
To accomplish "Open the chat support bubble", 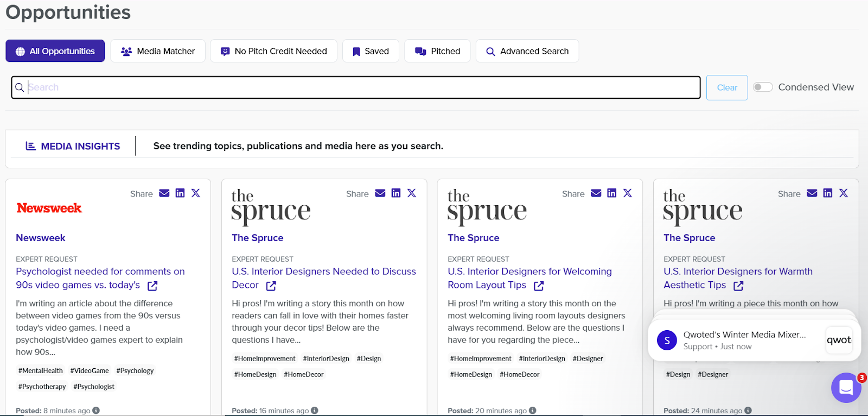I will point(846,387).
